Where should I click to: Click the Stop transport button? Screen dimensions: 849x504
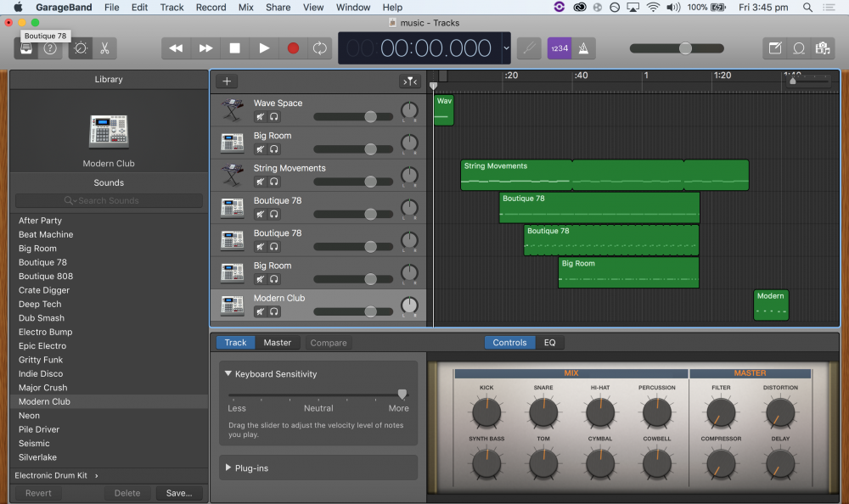coord(235,48)
